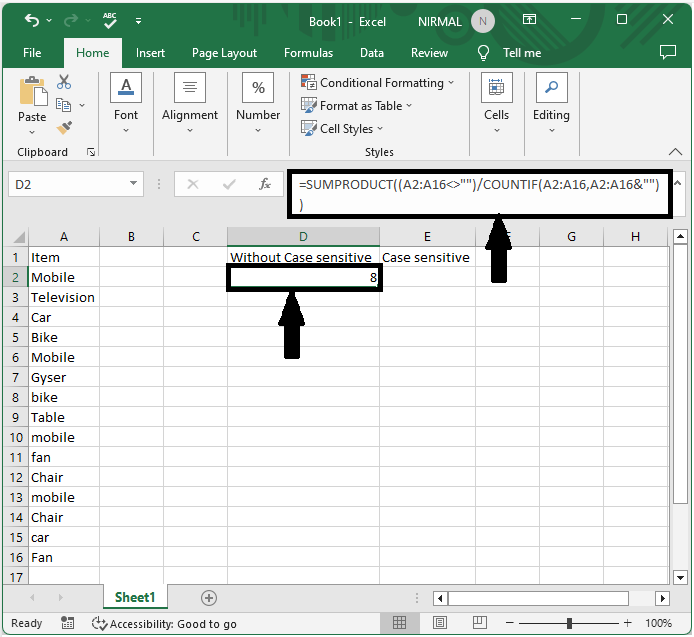This screenshot has width=694, height=637.
Task: Click horizontal scrollbar right arrow
Action: 662,598
